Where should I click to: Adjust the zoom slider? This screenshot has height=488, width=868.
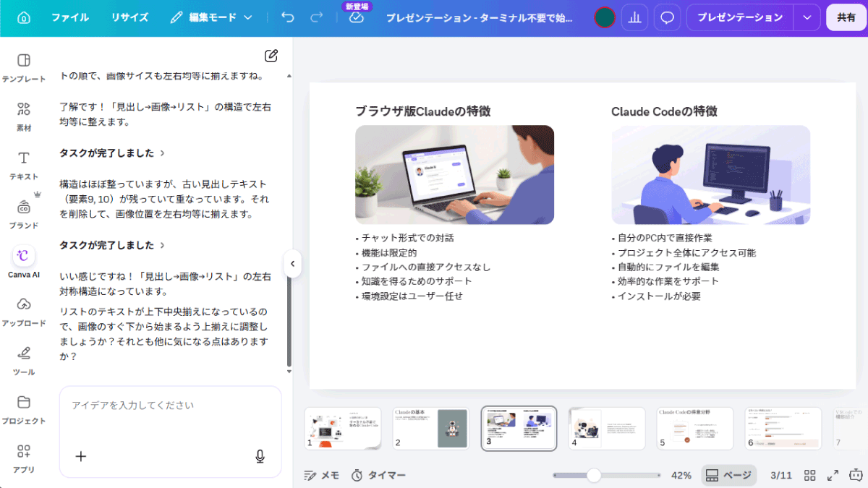point(594,475)
